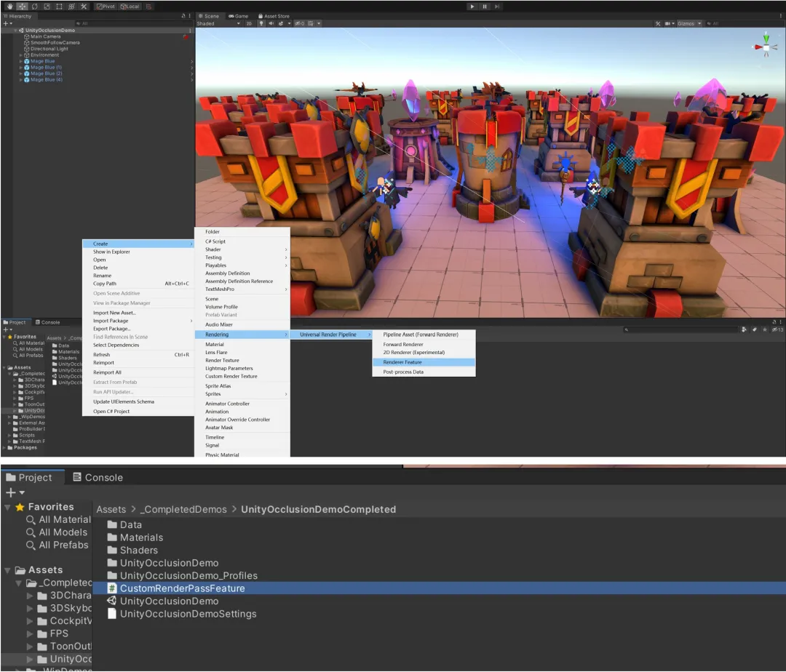786x672 pixels.
Task: Open the custom editor tools
Action: (x=84, y=7)
